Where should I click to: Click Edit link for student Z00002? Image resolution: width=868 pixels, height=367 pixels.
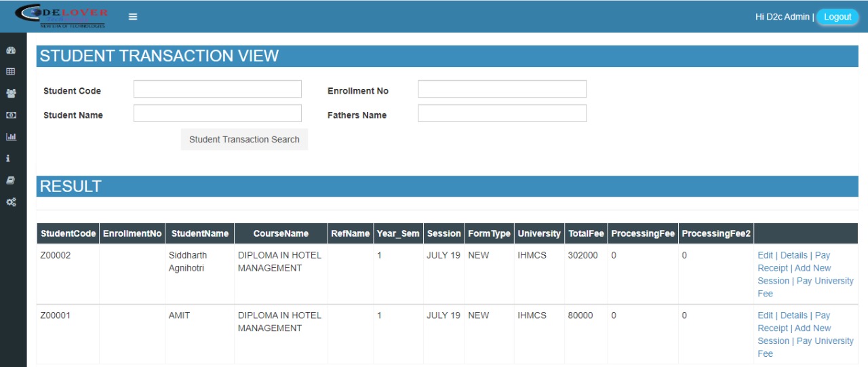click(x=765, y=255)
